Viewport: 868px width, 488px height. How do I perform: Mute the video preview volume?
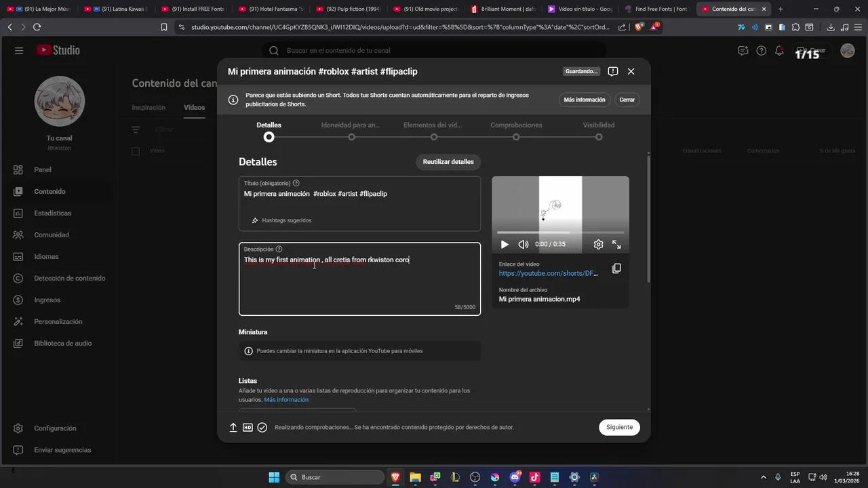tap(524, 244)
